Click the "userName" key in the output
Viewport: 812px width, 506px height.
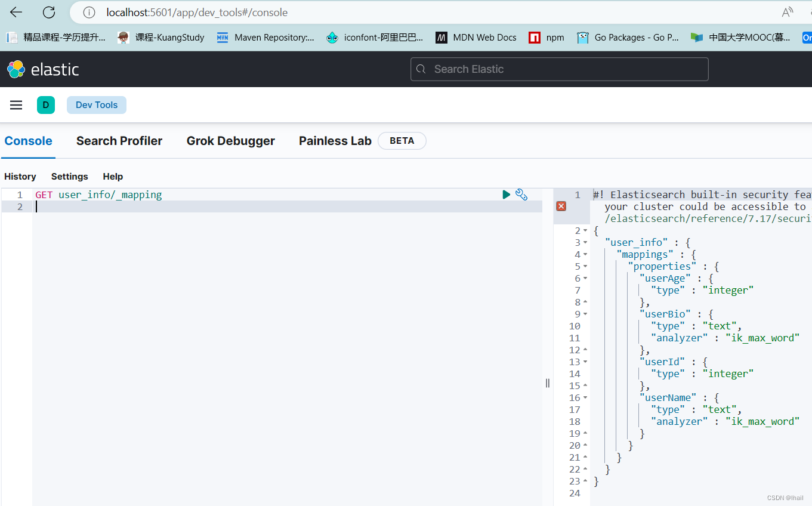[668, 398]
